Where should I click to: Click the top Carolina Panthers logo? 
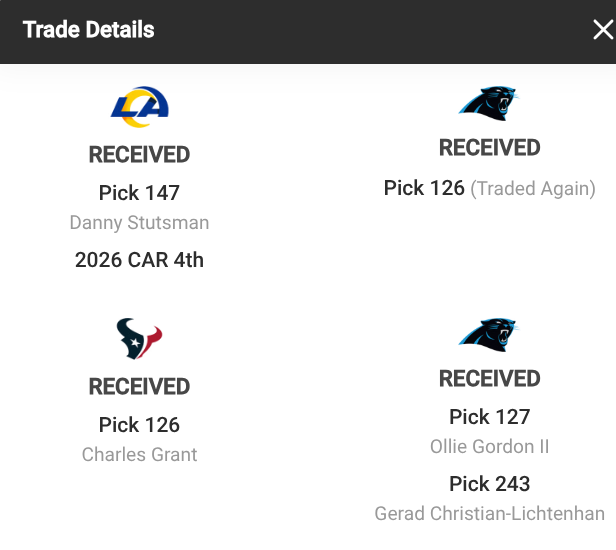point(489,103)
